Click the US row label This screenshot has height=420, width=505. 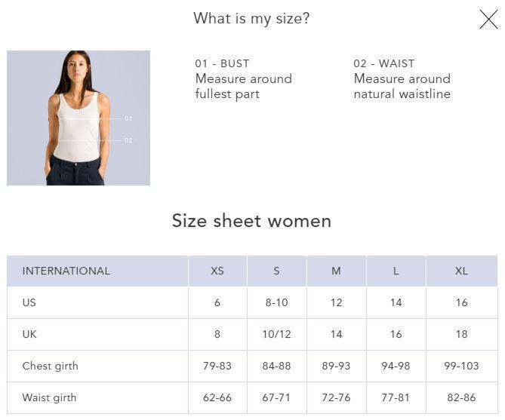(29, 302)
